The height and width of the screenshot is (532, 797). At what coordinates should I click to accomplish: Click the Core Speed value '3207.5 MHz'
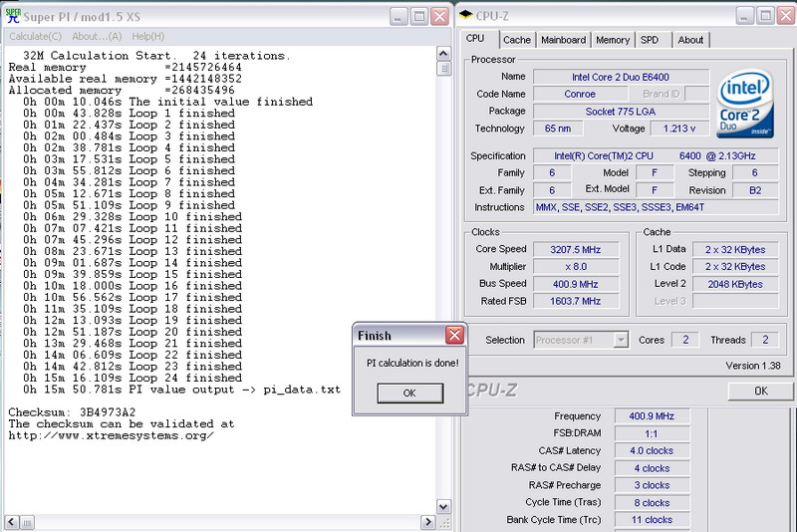(x=576, y=249)
